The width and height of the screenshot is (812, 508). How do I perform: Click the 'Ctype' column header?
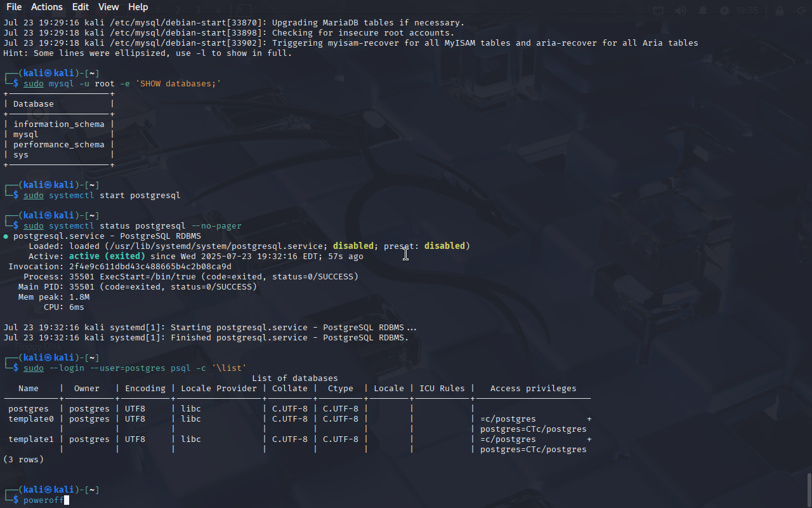pos(341,389)
